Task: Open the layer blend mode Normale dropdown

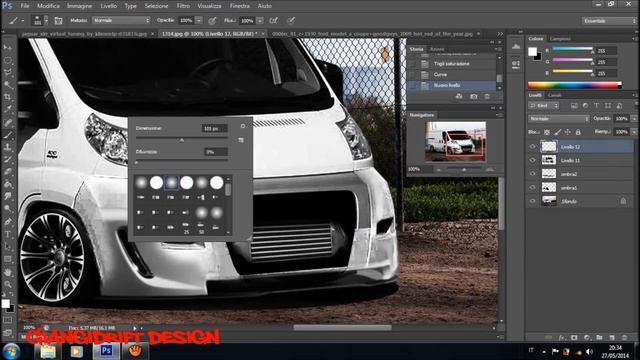Action: tap(559, 119)
